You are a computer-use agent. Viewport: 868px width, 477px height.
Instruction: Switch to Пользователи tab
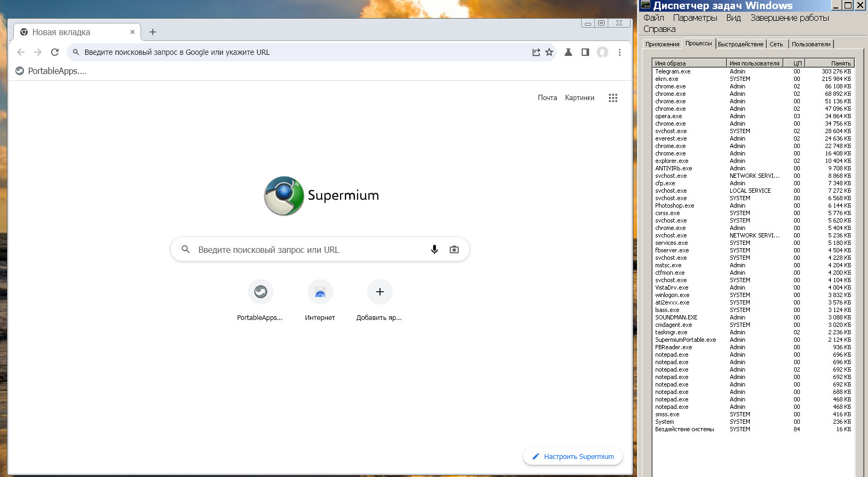(x=811, y=44)
